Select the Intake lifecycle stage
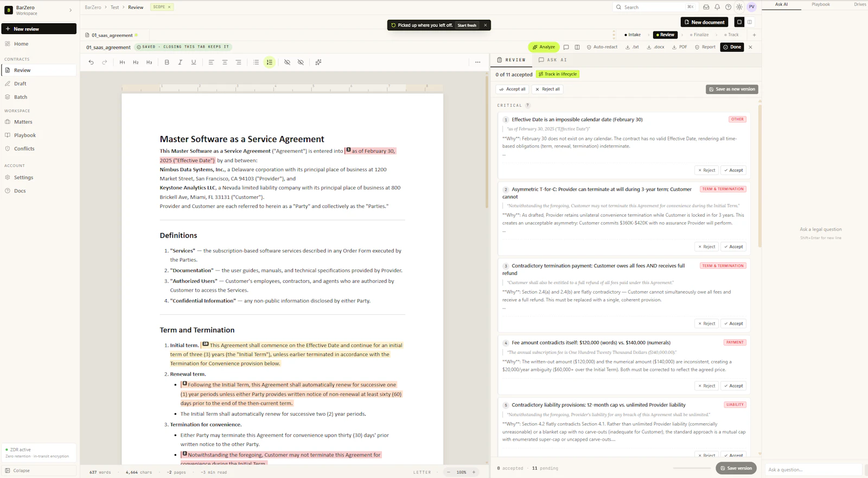868x478 pixels. pyautogui.click(x=633, y=35)
